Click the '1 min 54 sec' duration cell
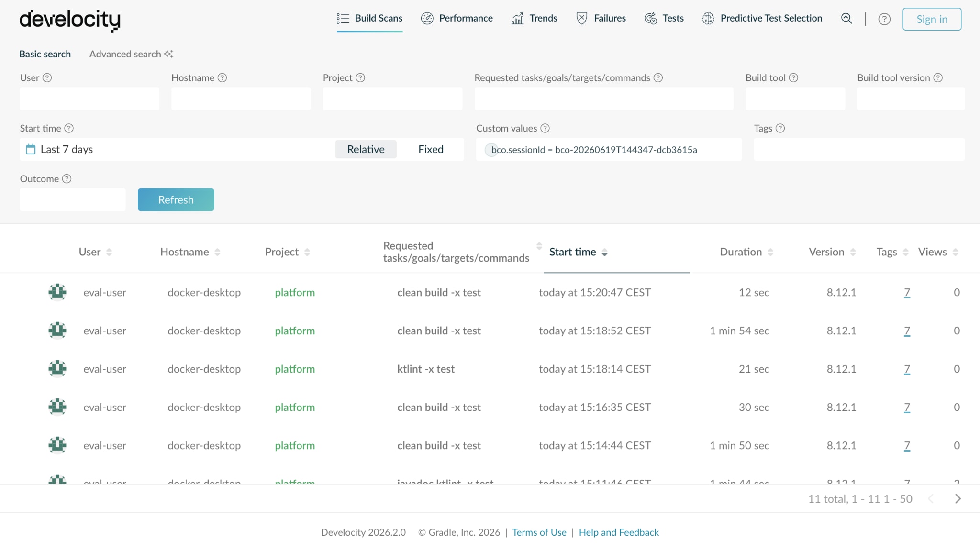The height and width of the screenshot is (551, 980). [x=739, y=331]
